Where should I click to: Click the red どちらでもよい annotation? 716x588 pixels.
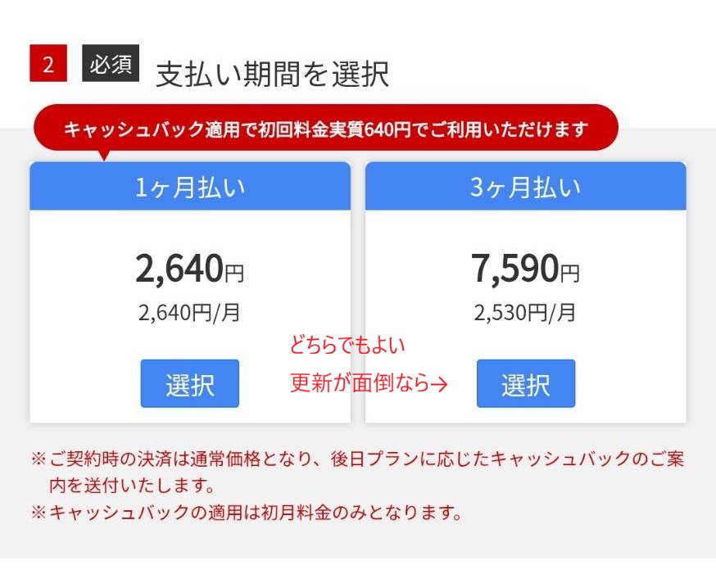click(x=347, y=345)
